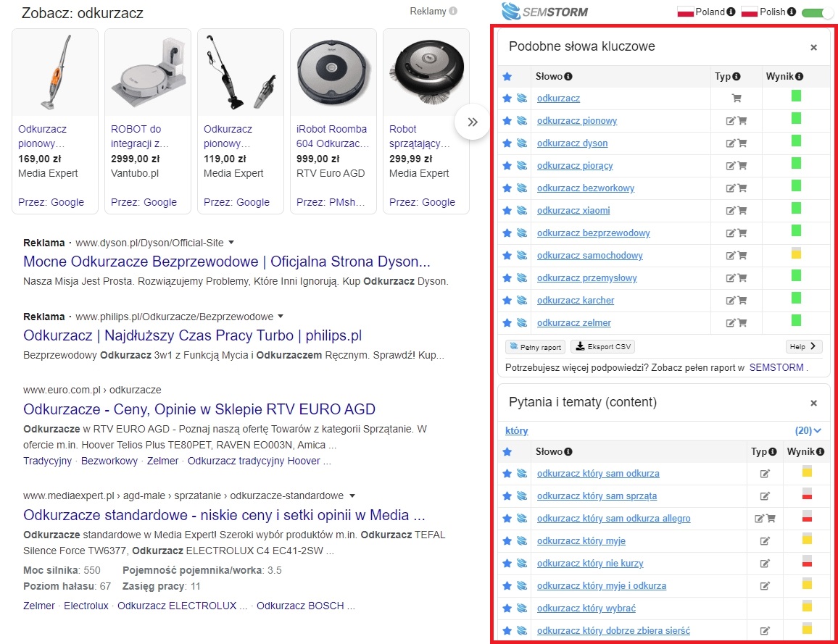Screen dimensions: 838x644
Task: Click star icon in Podobne słowa header row
Action: [507, 76]
